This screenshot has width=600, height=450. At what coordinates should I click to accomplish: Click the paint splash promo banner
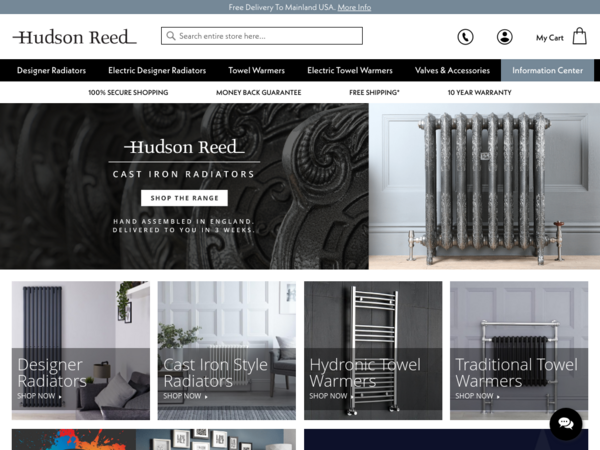[x=154, y=439]
